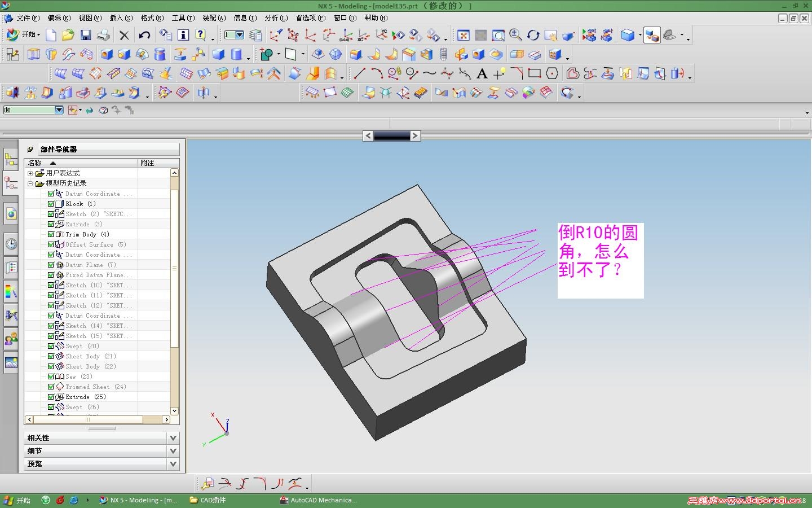Open the 文件 menu
Image resolution: width=812 pixels, height=508 pixels.
pos(28,18)
